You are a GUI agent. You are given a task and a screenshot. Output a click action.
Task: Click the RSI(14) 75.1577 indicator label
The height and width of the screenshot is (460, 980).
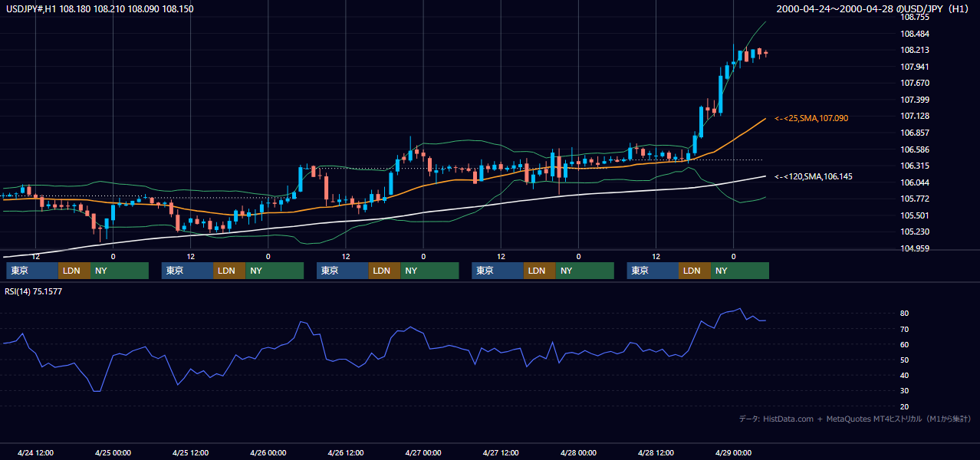tap(34, 291)
